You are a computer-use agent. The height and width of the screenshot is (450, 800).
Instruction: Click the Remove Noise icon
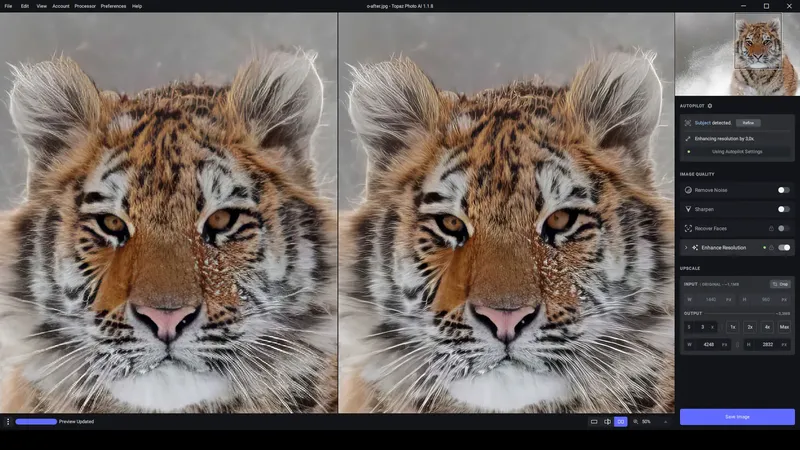[x=688, y=190]
